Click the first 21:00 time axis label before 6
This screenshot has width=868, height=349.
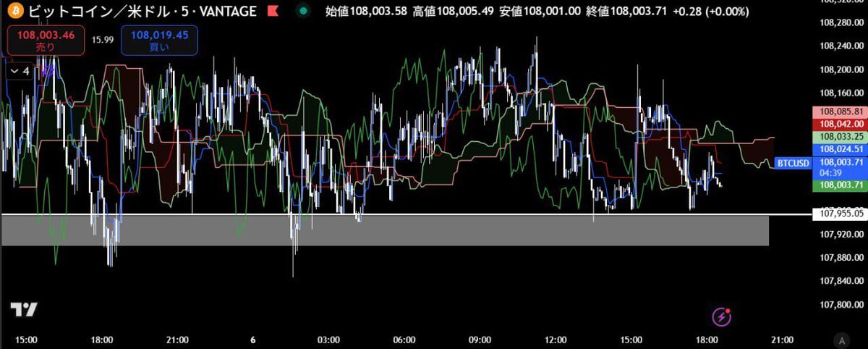click(x=177, y=340)
